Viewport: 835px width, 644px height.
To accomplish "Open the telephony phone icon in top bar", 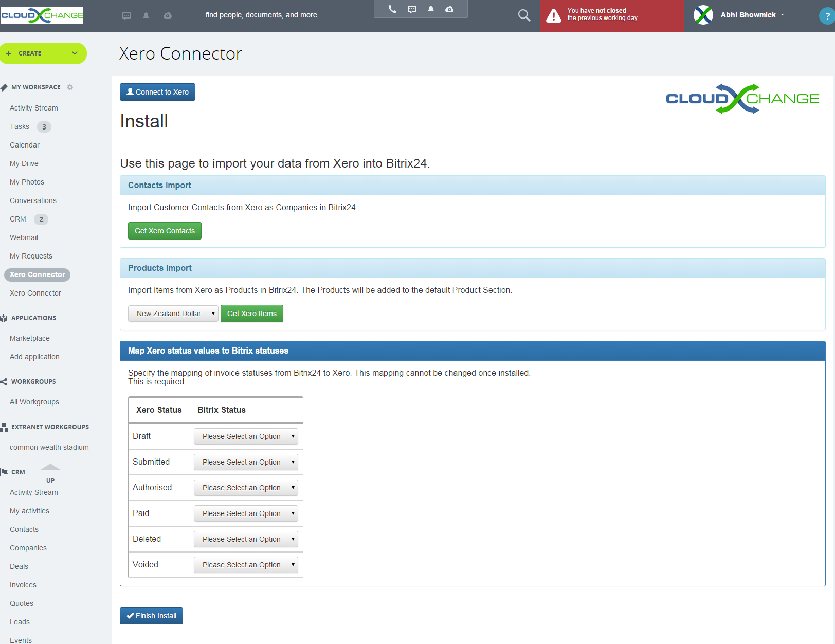I will [392, 9].
